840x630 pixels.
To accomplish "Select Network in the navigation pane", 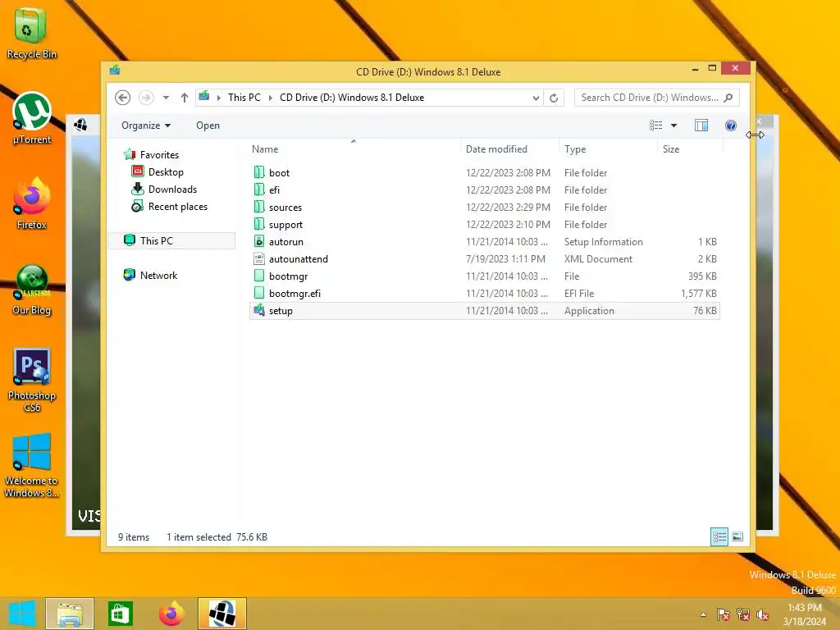I will 158,276.
